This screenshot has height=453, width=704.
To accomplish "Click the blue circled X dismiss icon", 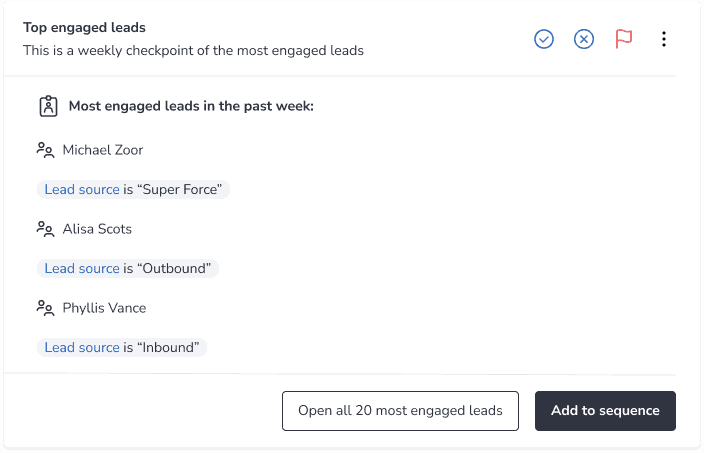I will (584, 39).
